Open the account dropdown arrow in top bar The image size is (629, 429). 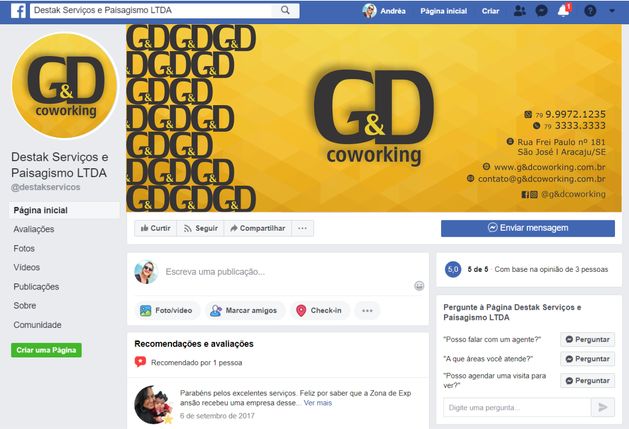pos(612,11)
